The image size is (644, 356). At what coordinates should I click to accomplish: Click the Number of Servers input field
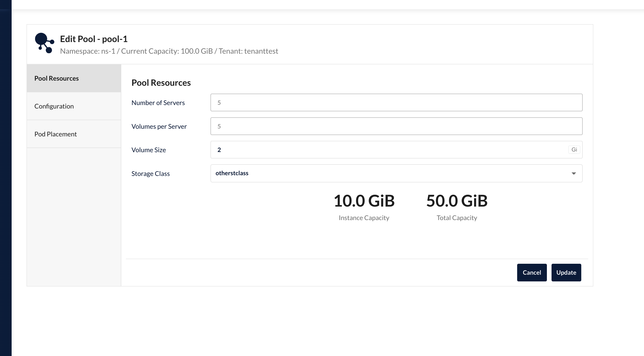pyautogui.click(x=396, y=102)
